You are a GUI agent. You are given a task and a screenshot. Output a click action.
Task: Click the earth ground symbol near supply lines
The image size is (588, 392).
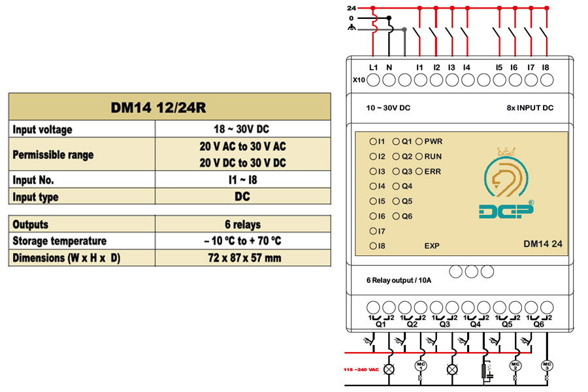(351, 27)
